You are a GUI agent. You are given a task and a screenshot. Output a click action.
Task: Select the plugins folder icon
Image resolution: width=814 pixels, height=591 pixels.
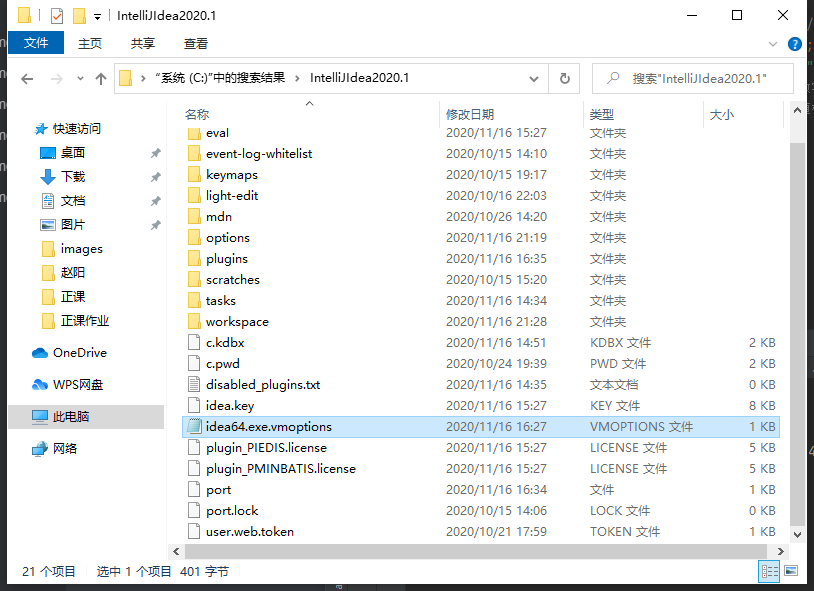[x=194, y=258]
